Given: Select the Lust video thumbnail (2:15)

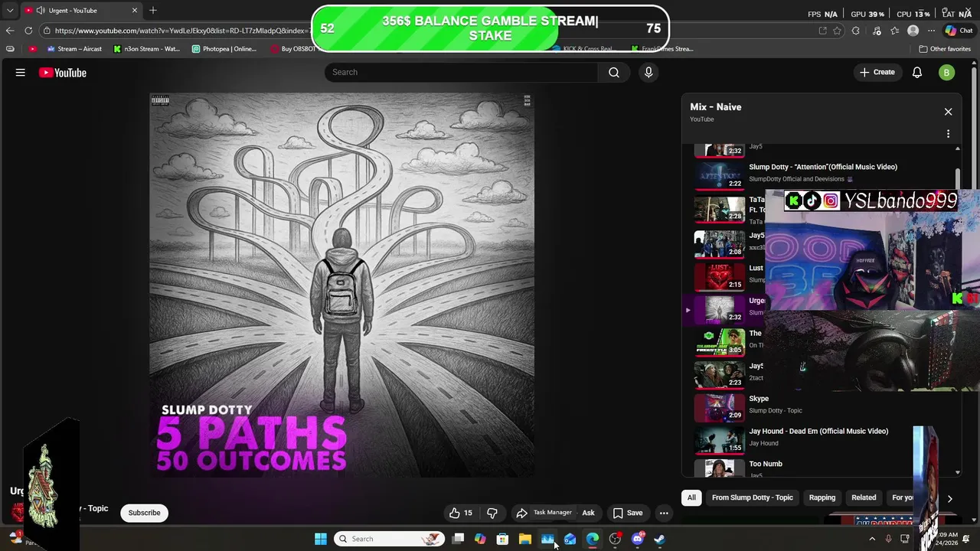Looking at the screenshot, I should [x=720, y=276].
